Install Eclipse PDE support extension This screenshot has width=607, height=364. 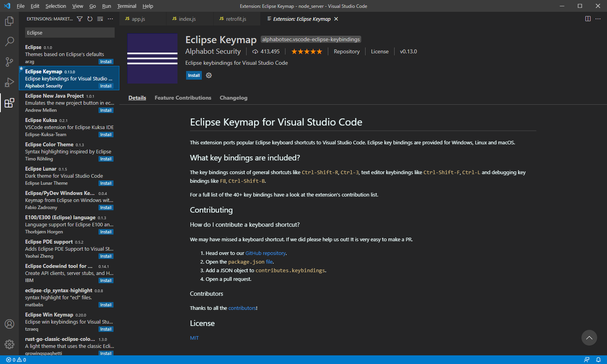106,256
